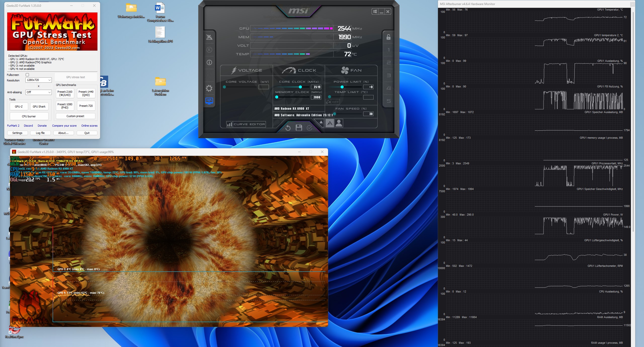Screen dimensions: 644x347
Task: Open the Afterburner information icon
Action: pos(209,63)
